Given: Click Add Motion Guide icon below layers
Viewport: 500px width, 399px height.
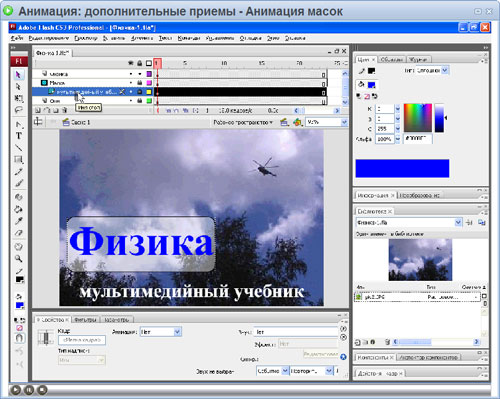Looking at the screenshot, I should pyautogui.click(x=47, y=110).
